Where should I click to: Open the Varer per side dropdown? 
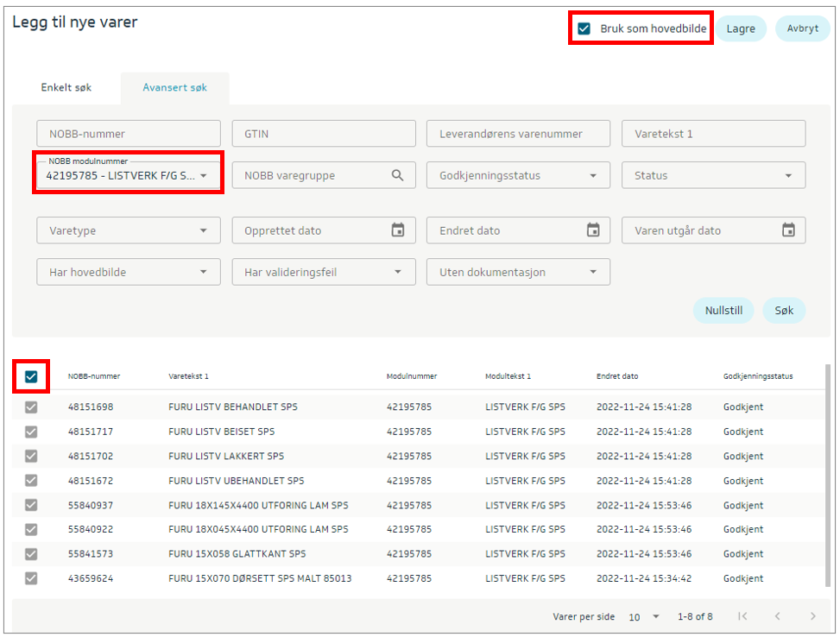(645, 617)
